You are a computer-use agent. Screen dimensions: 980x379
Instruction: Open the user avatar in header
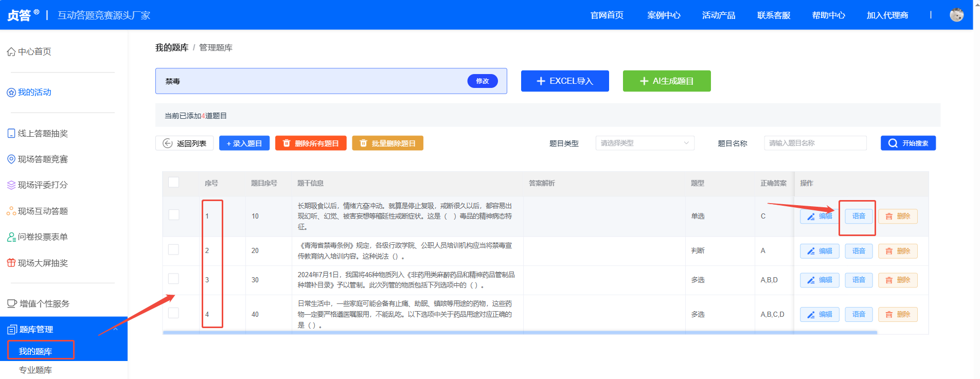pyautogui.click(x=956, y=15)
